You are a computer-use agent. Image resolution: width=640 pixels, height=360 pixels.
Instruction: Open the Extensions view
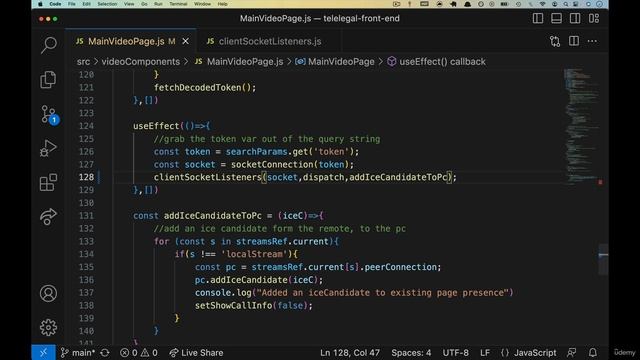[x=48, y=182]
